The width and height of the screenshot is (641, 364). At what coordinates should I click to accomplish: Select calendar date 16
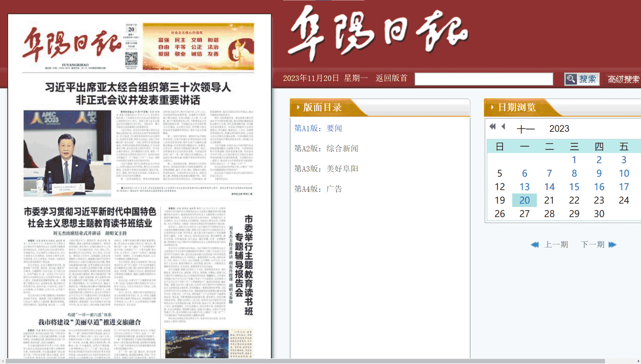[x=599, y=187]
